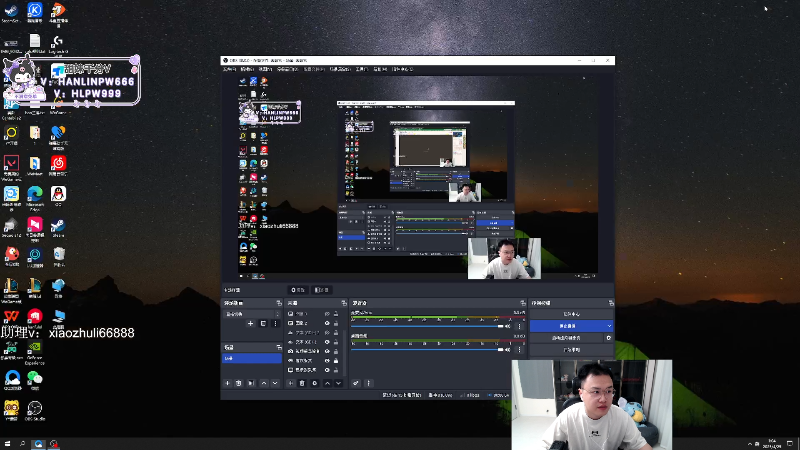This screenshot has height=450, width=800.
Task: Open the Windows Start menu
Action: pyautogui.click(x=7, y=444)
